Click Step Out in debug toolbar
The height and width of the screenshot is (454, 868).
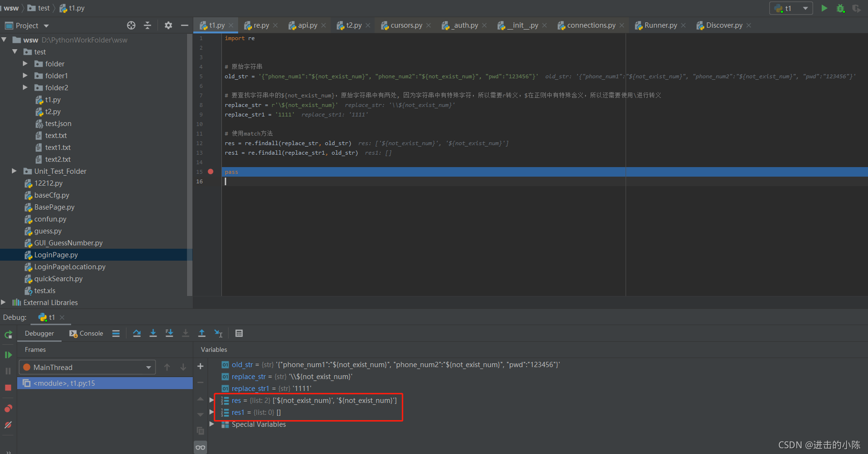click(x=202, y=333)
